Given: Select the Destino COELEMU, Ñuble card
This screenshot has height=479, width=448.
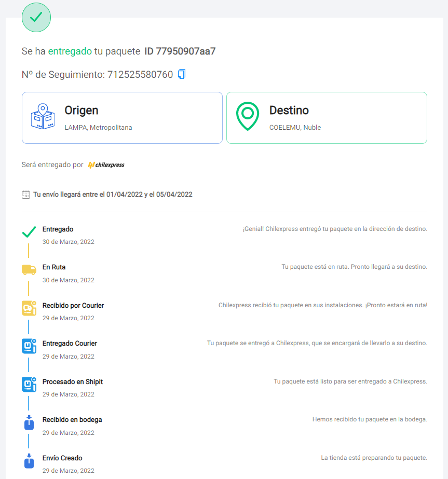Looking at the screenshot, I should pos(327,118).
